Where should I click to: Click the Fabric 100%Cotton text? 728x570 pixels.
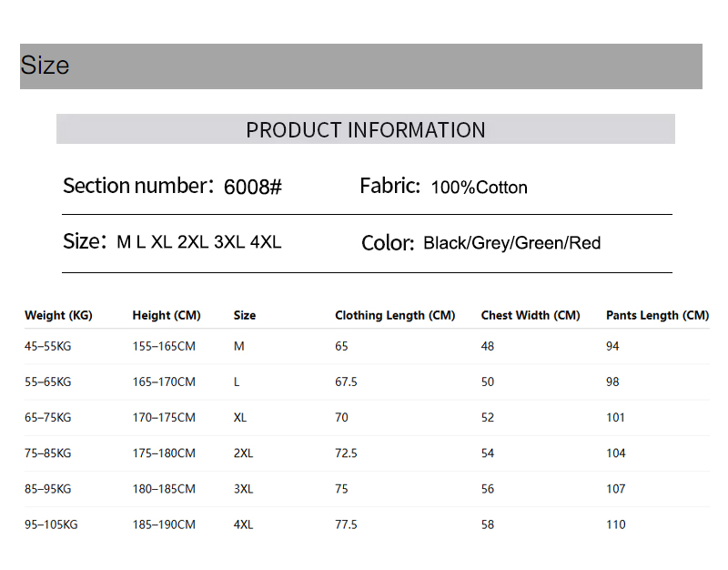point(443,187)
